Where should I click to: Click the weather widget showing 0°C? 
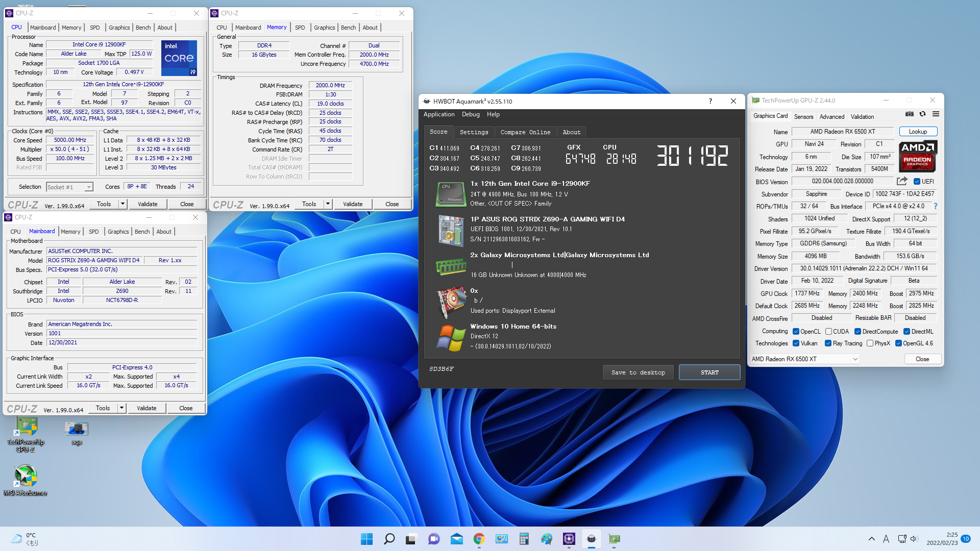tap(24, 539)
